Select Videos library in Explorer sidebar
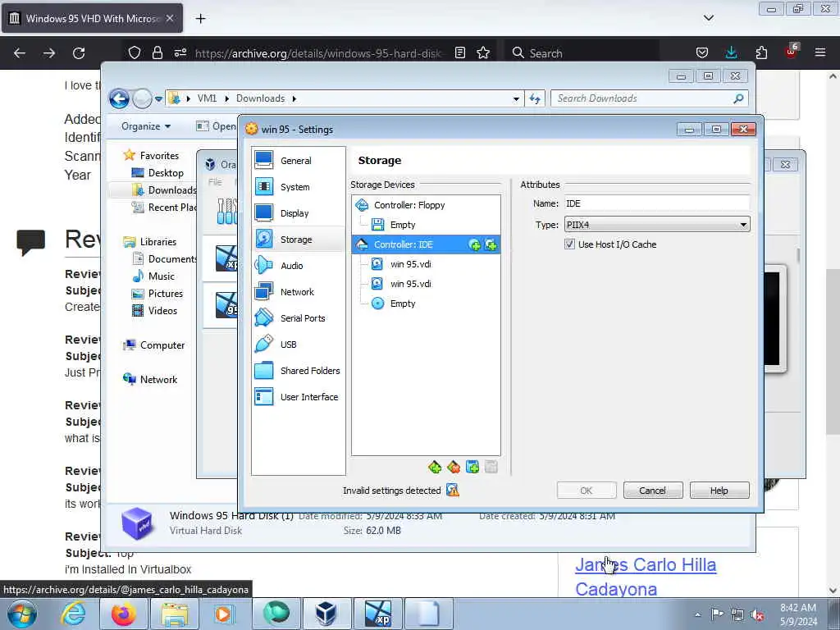This screenshot has height=630, width=840. (x=162, y=311)
